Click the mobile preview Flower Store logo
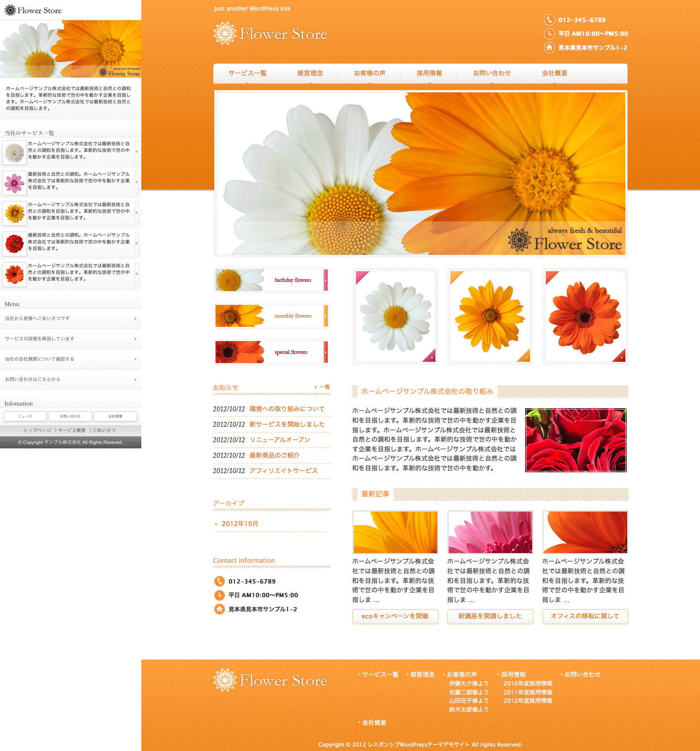Image resolution: width=700 pixels, height=751 pixels. (x=33, y=10)
